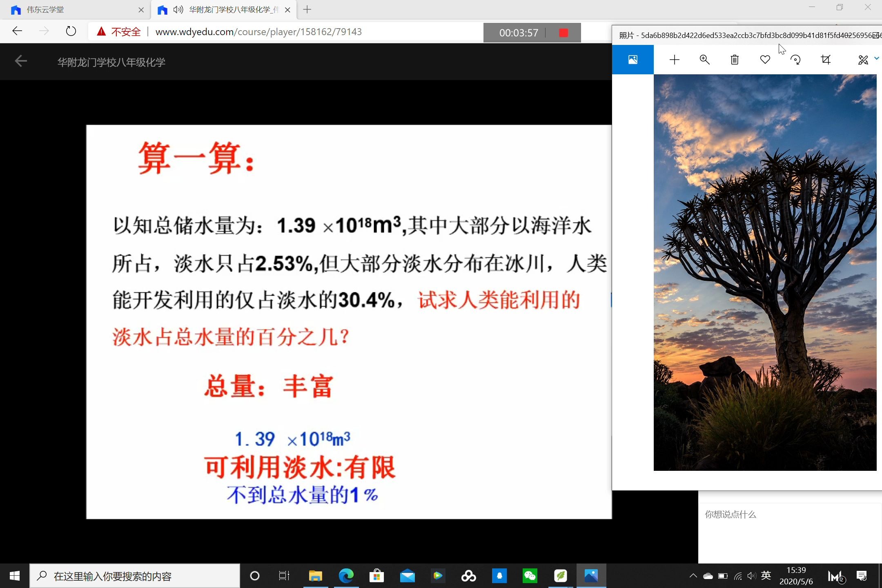This screenshot has height=588, width=882.
Task: Click the add/plus icon
Action: tap(674, 60)
